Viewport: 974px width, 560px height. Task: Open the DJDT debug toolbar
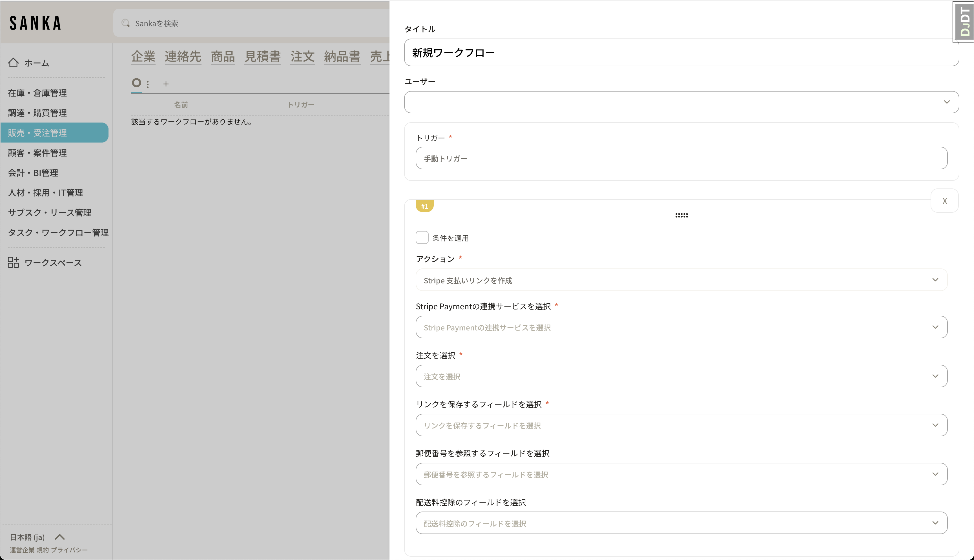pyautogui.click(x=964, y=21)
